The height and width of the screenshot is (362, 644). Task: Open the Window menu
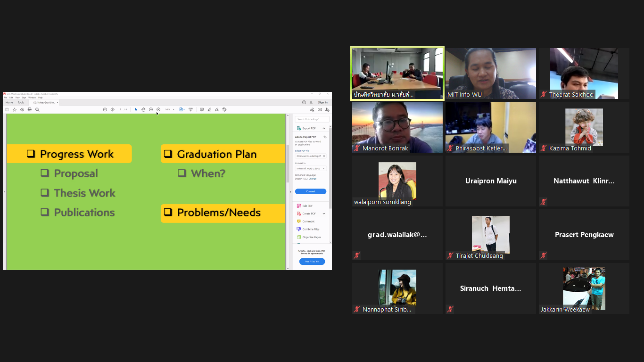pos(32,98)
